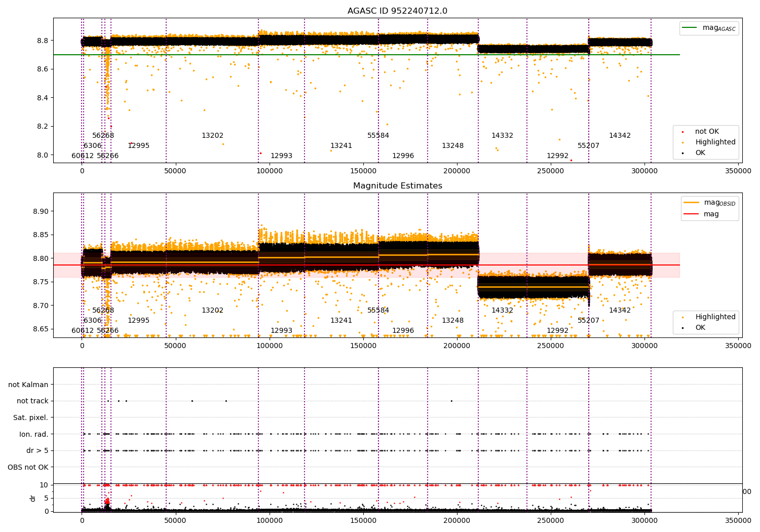Click obsid label 13202 in the AGASC ID plot
Image resolution: width=760 pixels, height=532 pixels.
(x=213, y=136)
